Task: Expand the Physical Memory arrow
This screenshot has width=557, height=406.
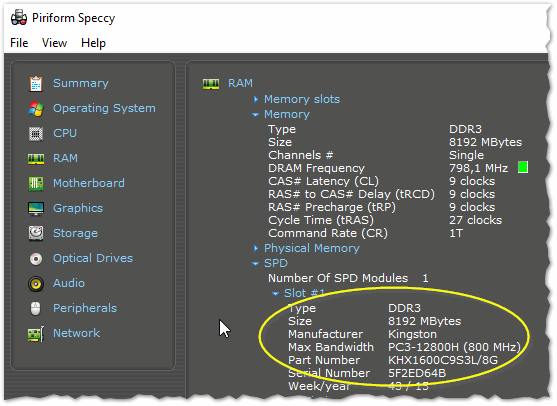Action: tap(256, 248)
